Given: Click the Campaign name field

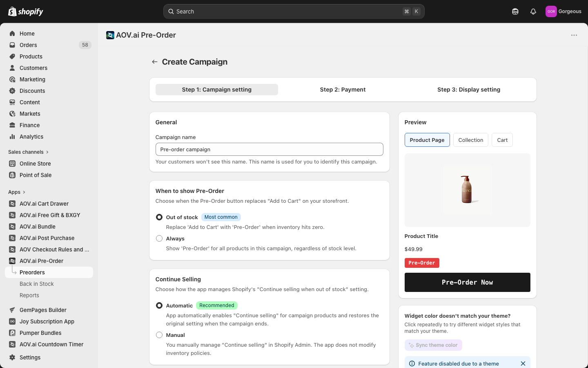Looking at the screenshot, I should (x=269, y=149).
